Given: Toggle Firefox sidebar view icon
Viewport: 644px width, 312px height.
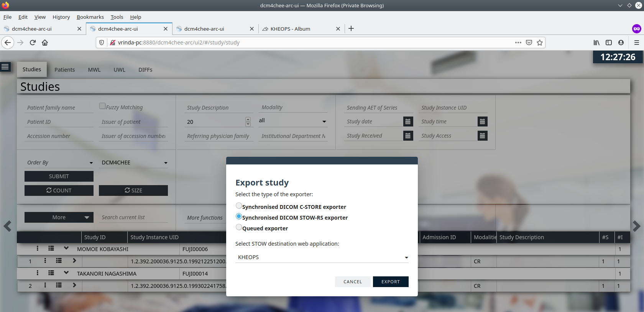Looking at the screenshot, I should (609, 43).
